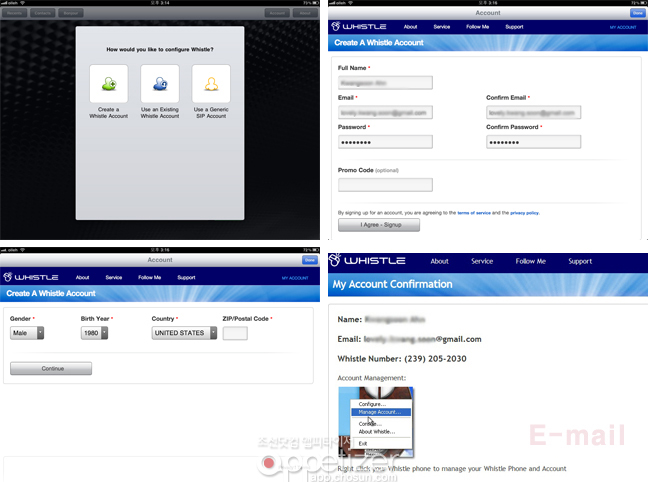The image size is (648, 482).
Task: Click the Whistle logo on My Account Confirmation page
Action: pos(367,260)
